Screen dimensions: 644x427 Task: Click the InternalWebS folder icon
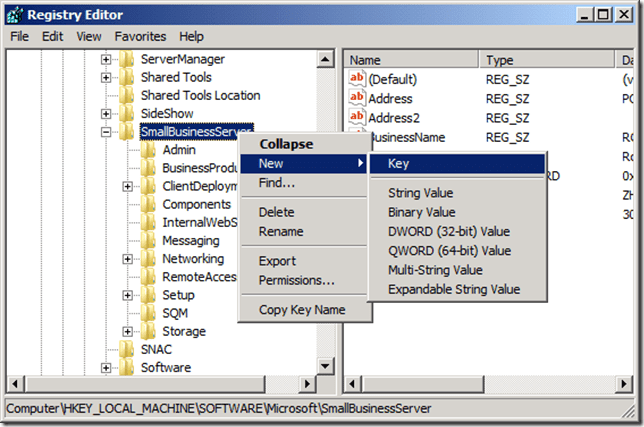point(148,223)
